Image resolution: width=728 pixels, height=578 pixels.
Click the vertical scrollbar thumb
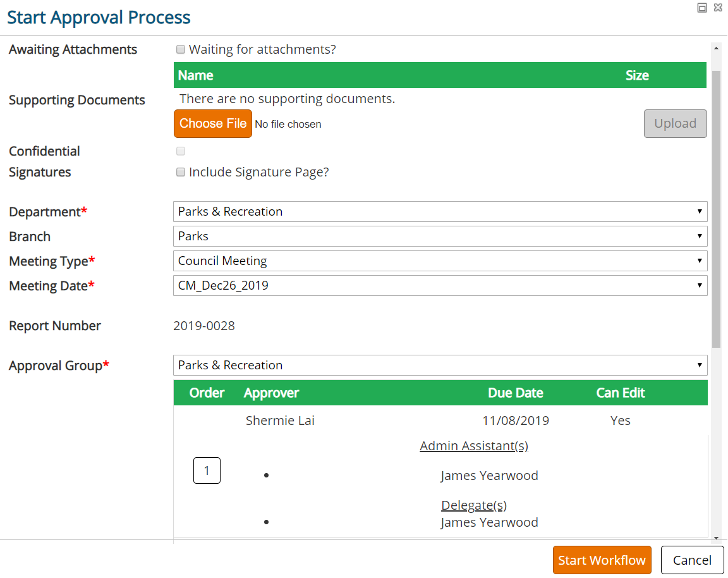click(716, 209)
